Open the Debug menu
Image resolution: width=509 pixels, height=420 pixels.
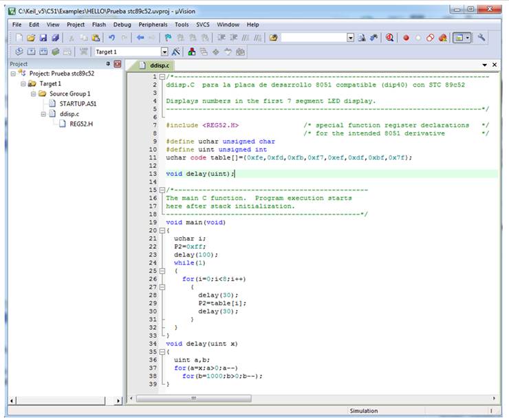tap(122, 25)
